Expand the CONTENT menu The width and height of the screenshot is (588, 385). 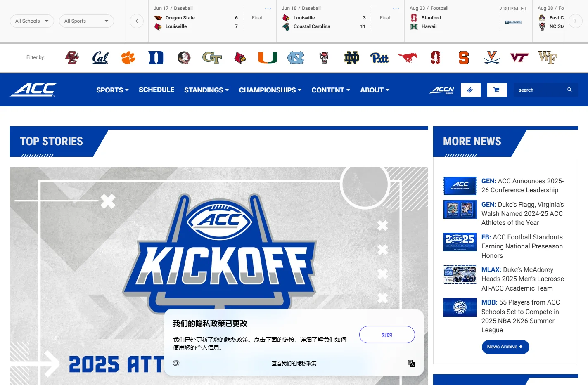(331, 90)
